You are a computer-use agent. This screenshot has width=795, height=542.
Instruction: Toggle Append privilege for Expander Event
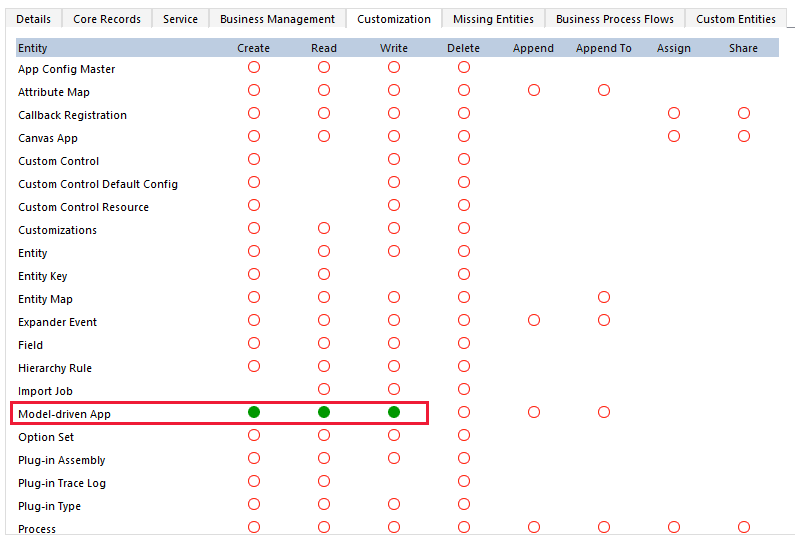534,320
